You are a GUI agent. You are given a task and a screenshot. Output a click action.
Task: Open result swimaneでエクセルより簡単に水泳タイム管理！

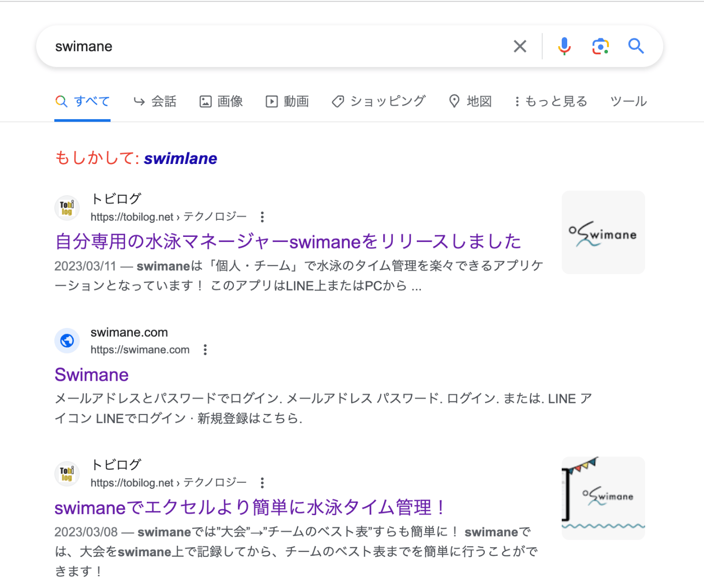[250, 508]
